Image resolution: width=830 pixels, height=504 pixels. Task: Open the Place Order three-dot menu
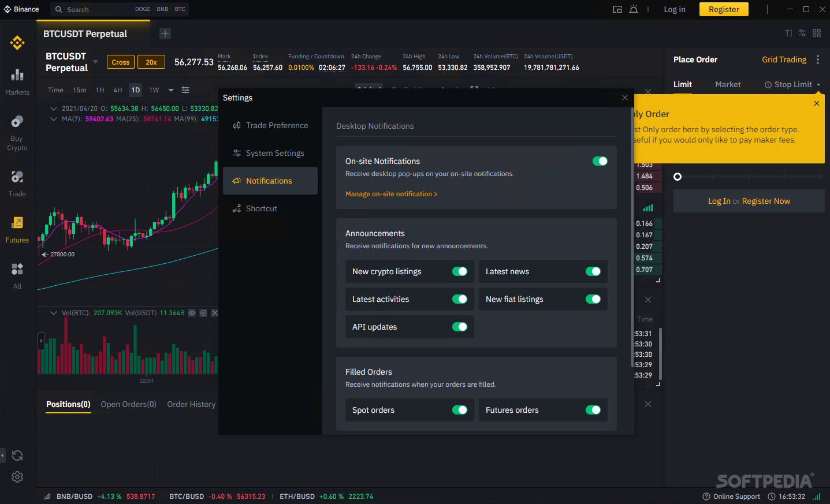pos(818,59)
